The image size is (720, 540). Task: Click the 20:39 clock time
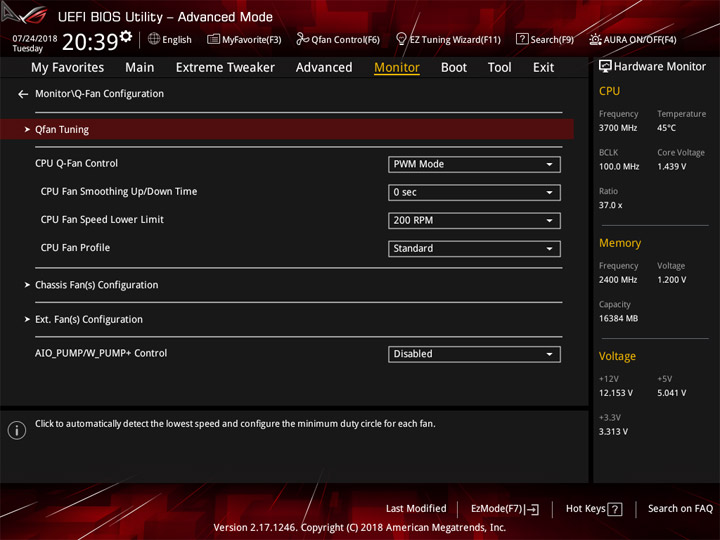click(90, 42)
